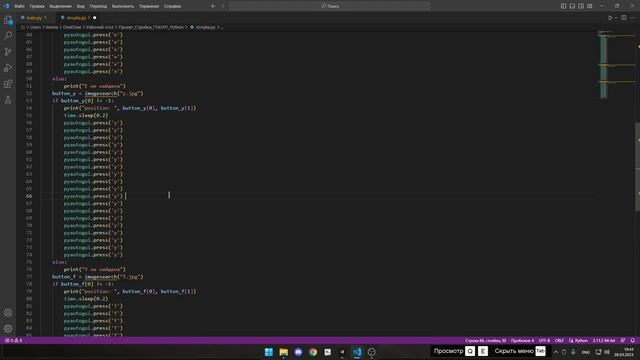The image size is (640, 360).
Task: Open the Вид menu
Action: (81, 6)
